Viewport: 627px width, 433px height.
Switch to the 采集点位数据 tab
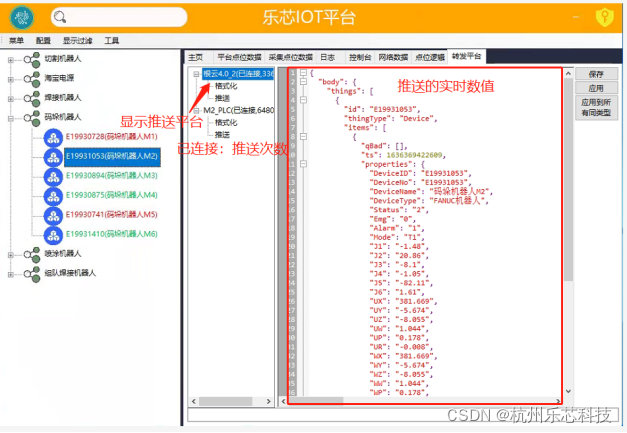(290, 57)
